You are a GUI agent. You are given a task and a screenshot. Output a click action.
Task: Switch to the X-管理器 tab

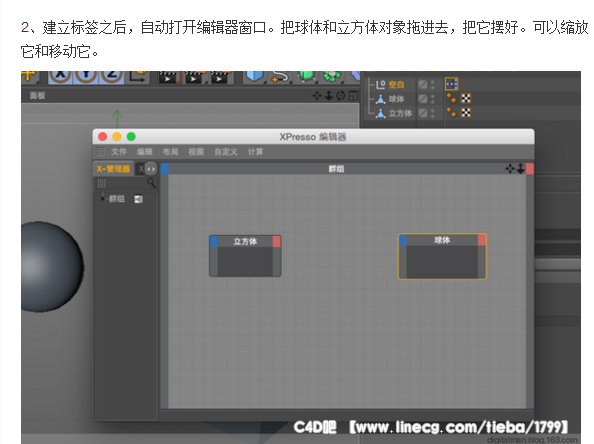113,169
